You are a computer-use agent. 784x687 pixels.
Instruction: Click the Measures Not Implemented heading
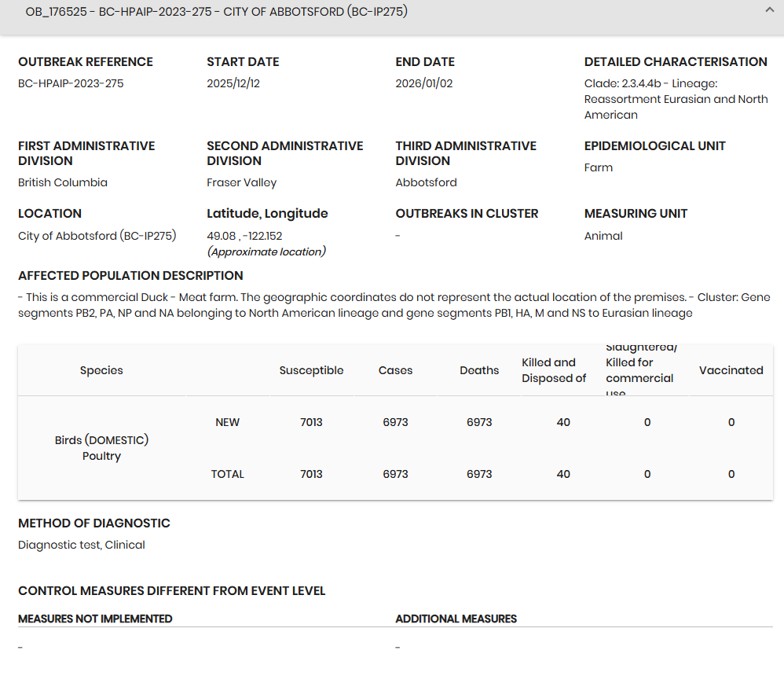[95, 619]
